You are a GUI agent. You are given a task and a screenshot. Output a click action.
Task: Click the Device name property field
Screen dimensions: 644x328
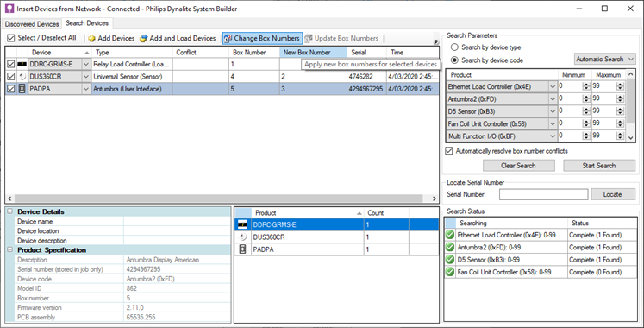click(177, 221)
